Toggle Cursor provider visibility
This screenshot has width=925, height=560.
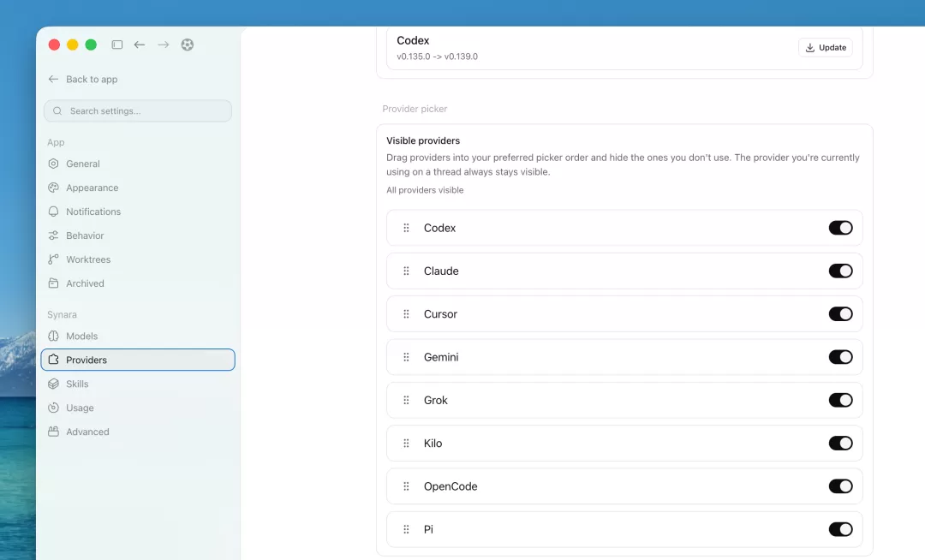tap(841, 314)
